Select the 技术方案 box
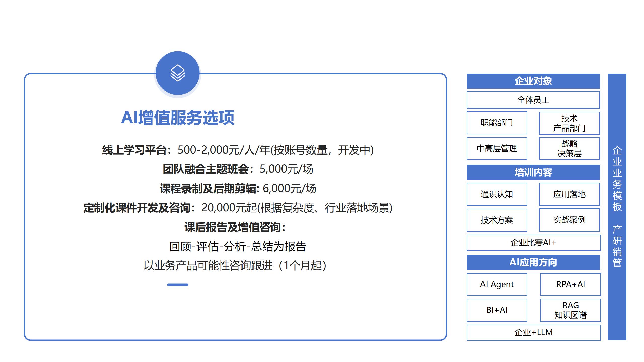This screenshot has width=644, height=362. pos(497,220)
